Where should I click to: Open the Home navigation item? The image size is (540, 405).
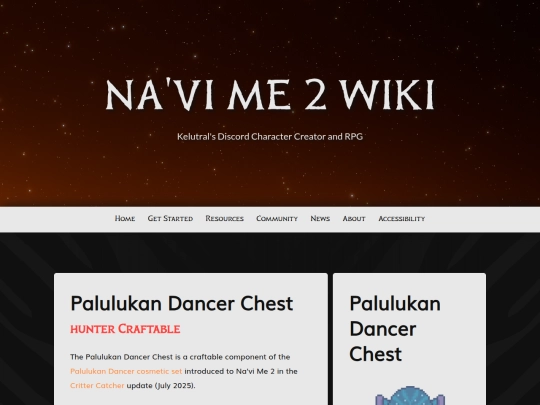click(x=125, y=218)
